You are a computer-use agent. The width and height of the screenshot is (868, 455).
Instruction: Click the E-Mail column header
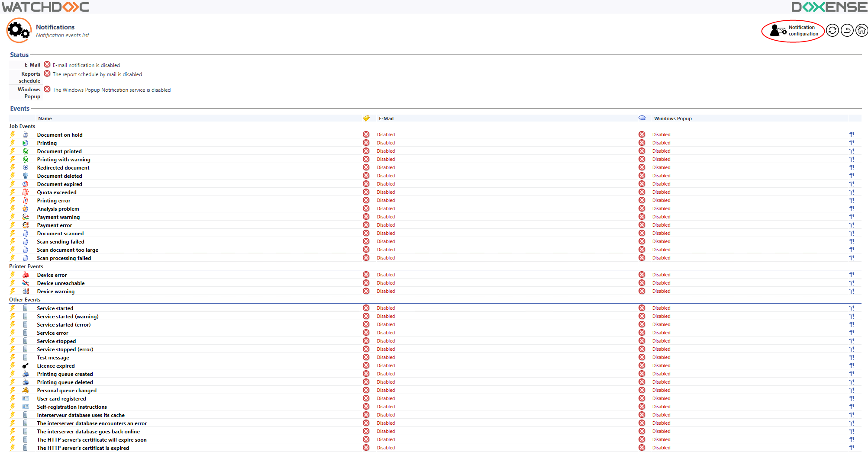coord(386,119)
